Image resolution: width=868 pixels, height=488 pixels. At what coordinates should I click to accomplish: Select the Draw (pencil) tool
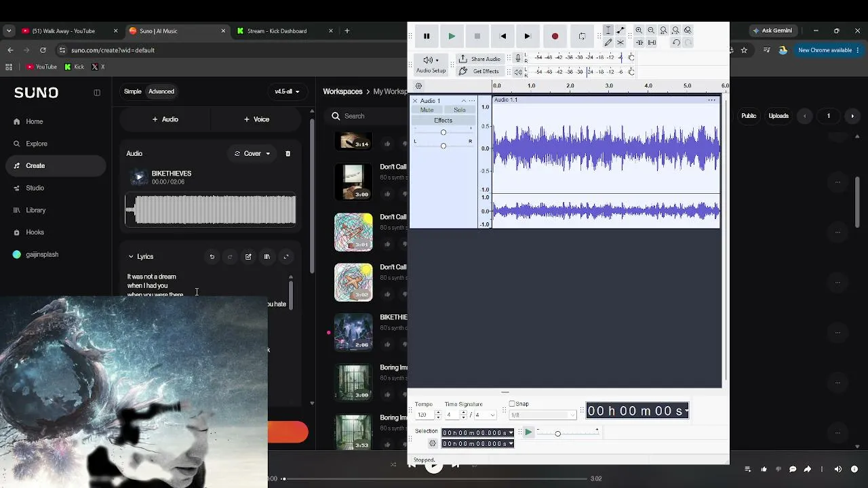(x=608, y=43)
